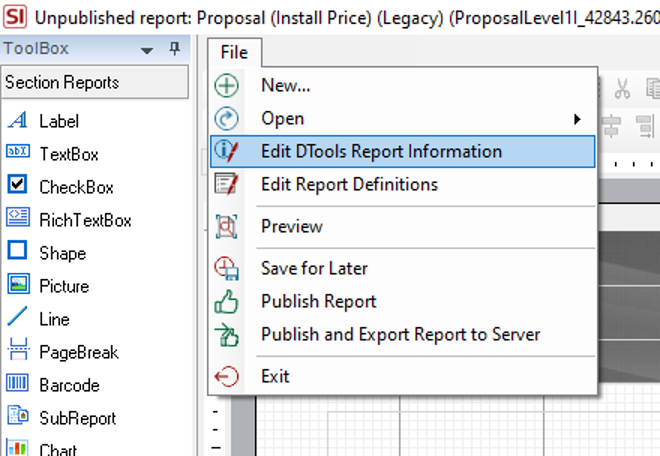Click the thumbs-up Publish Report icon

(226, 301)
